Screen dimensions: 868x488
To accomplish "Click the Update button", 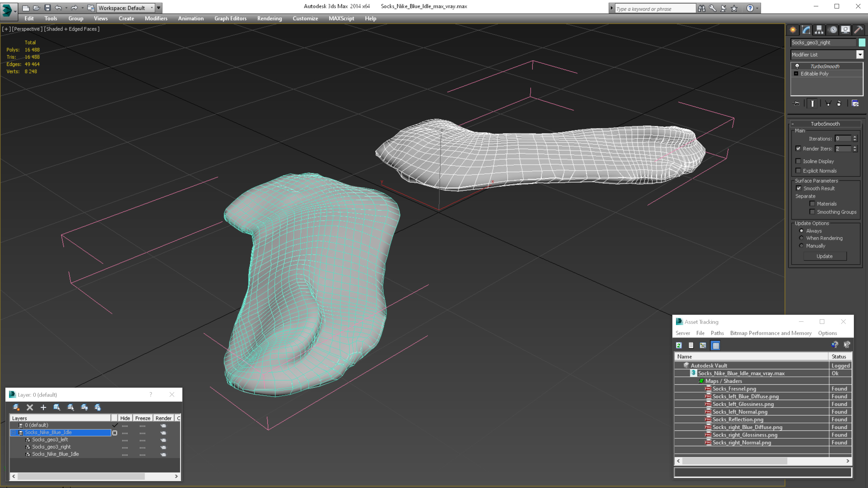I will point(825,256).
